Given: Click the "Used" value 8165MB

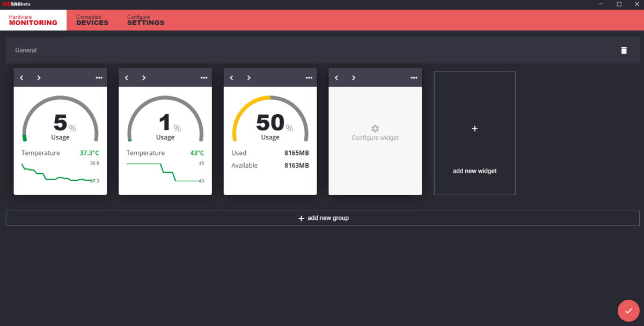Looking at the screenshot, I should pyautogui.click(x=297, y=153).
